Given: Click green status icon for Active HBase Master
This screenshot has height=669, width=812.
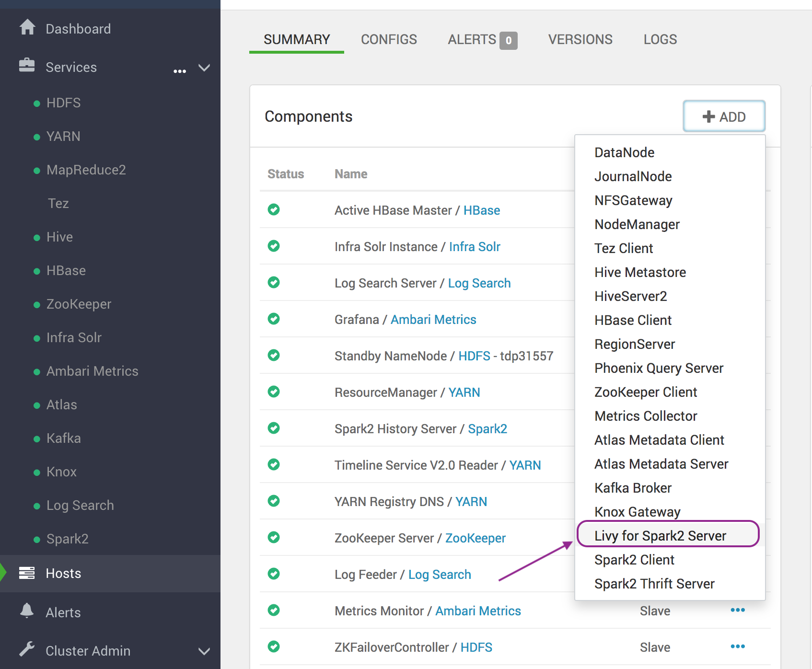Looking at the screenshot, I should click(x=274, y=209).
